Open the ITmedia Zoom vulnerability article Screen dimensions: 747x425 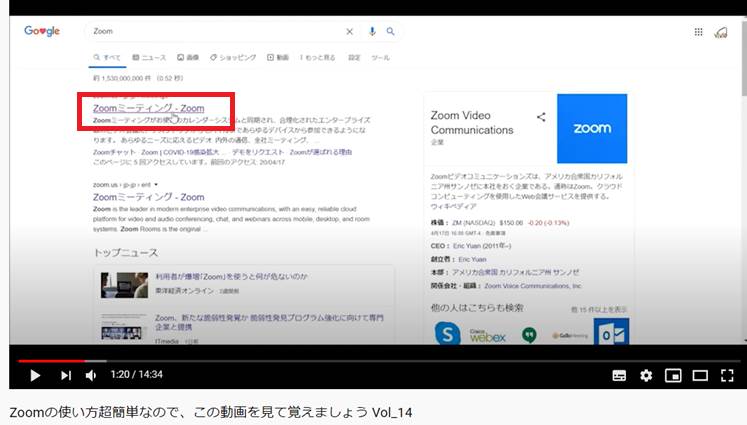coord(269,322)
